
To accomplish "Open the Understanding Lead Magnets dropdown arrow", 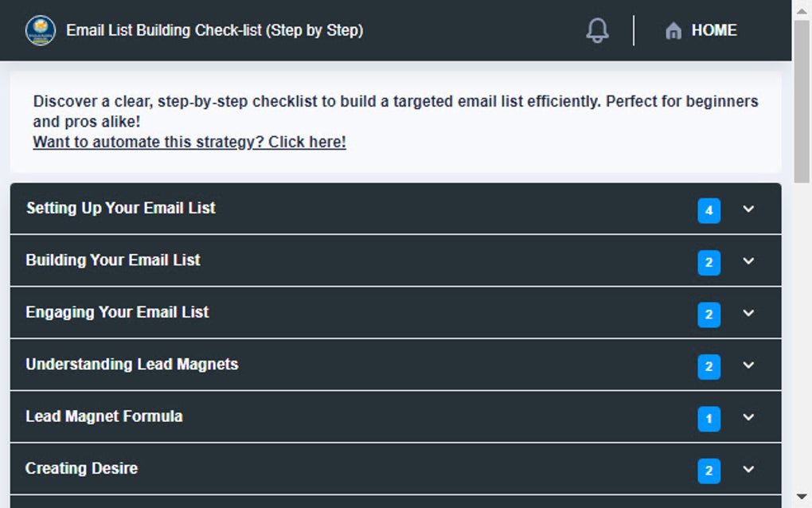I will pos(747,365).
